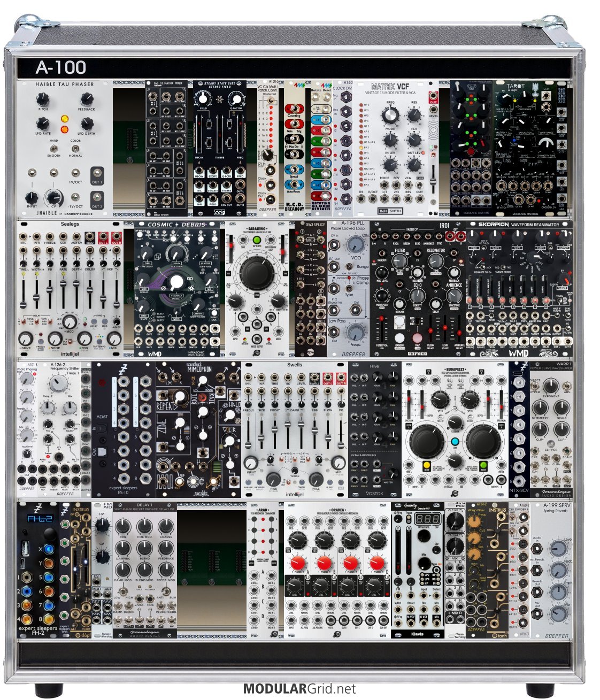The height and width of the screenshot is (700, 600).
Task: Click the MODE knob on Matrix VCF
Action: point(390,140)
